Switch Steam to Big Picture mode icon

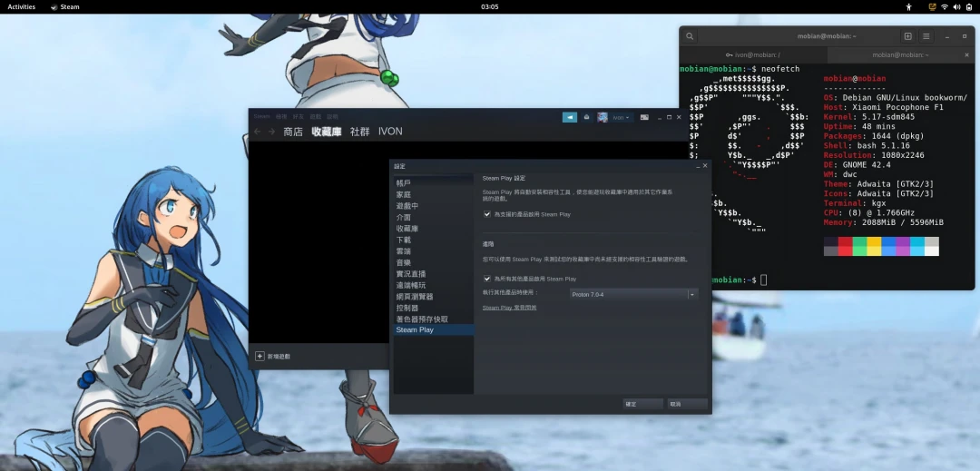click(644, 117)
